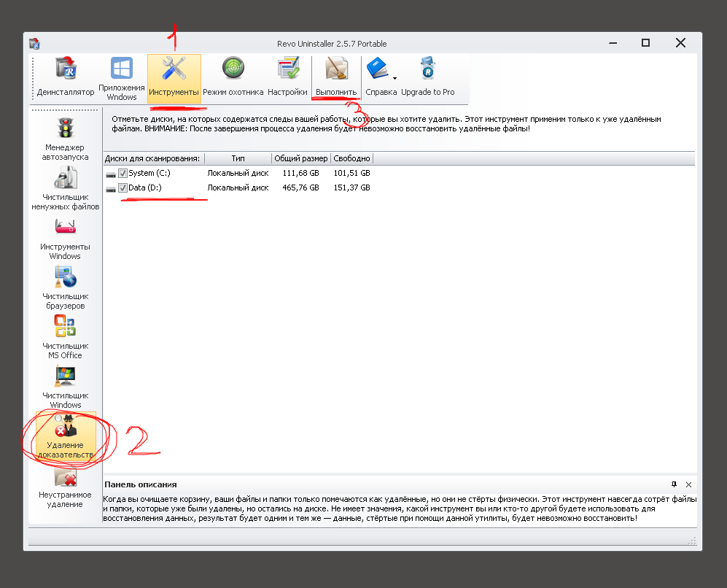This screenshot has width=727, height=588.
Task: Click the 111,68 GB total size cell
Action: point(301,173)
